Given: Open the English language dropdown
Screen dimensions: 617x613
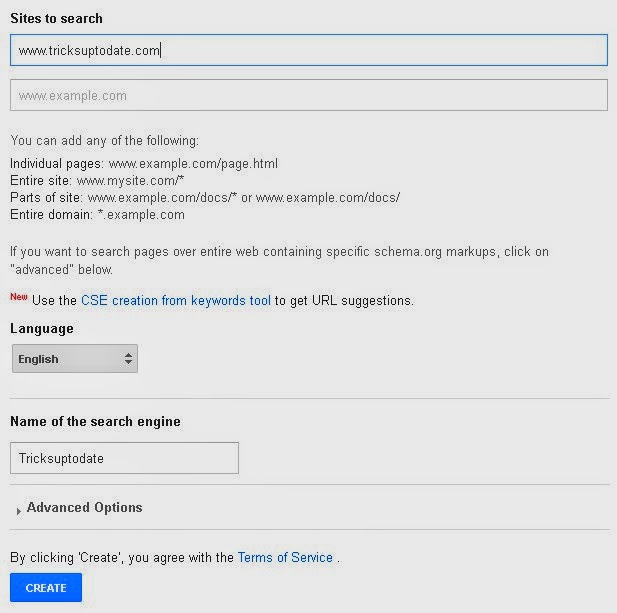Looking at the screenshot, I should click(x=75, y=358).
